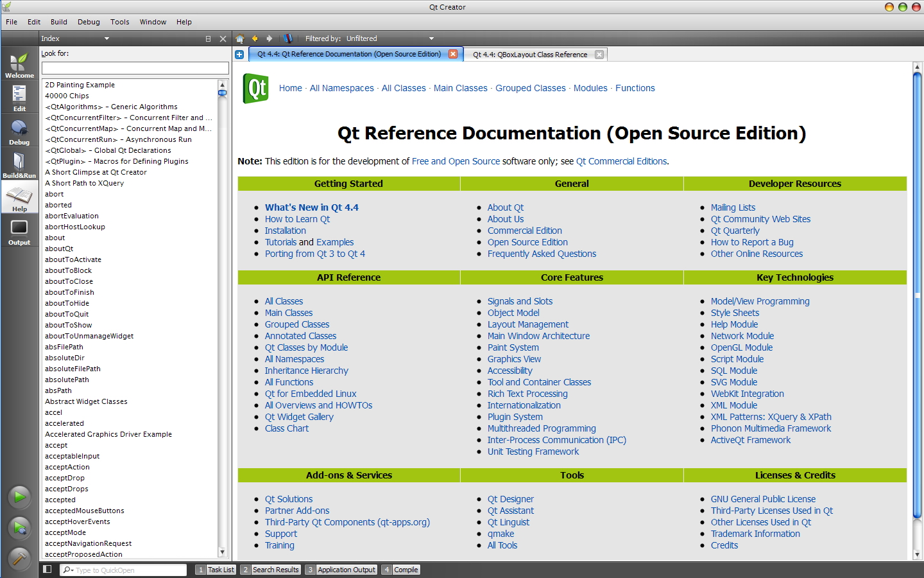Toggle the Compile output pane

click(400, 570)
